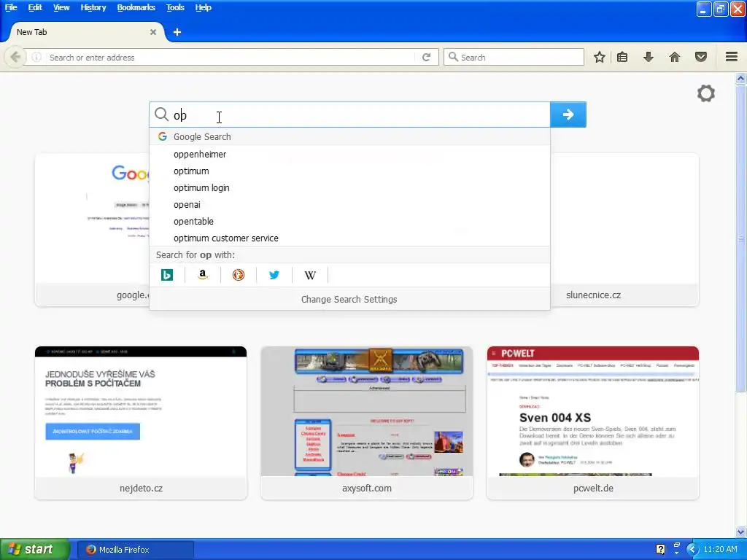The image size is (747, 560).
Task: Open the Tools menu
Action: coord(175,7)
